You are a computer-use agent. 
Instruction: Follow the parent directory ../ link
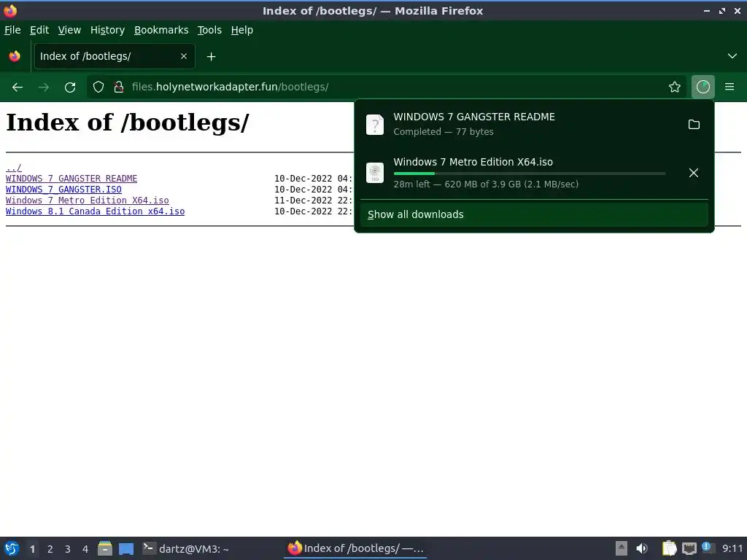(x=13, y=168)
